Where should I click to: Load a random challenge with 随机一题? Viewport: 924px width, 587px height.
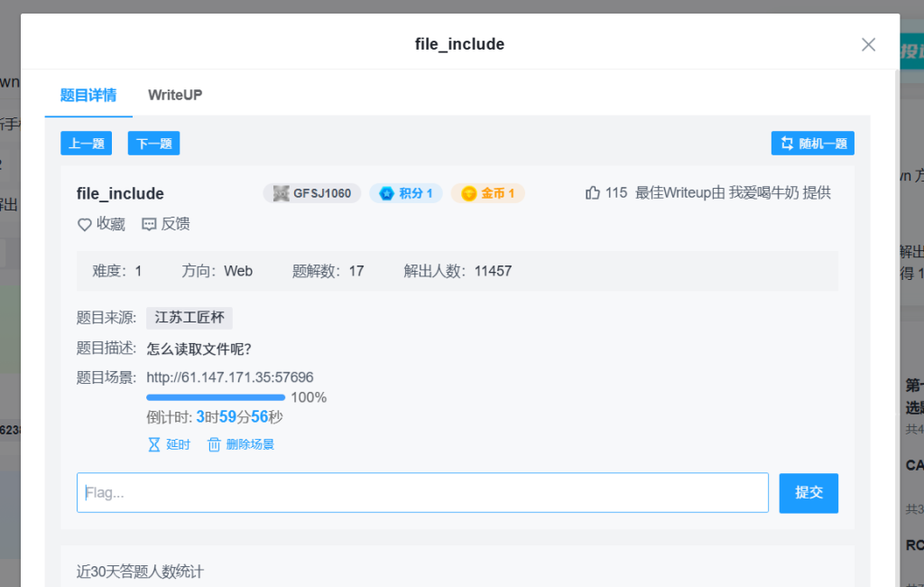pyautogui.click(x=812, y=144)
